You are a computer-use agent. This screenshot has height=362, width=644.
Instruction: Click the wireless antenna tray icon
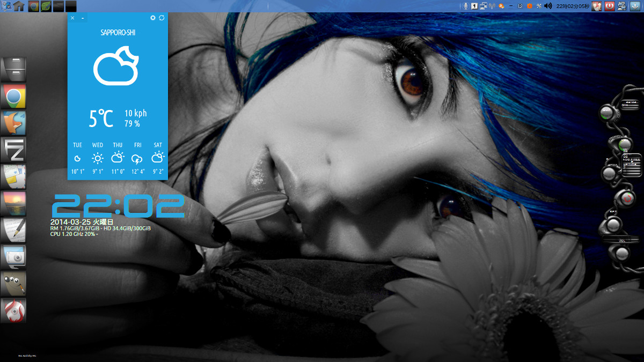pos(492,6)
